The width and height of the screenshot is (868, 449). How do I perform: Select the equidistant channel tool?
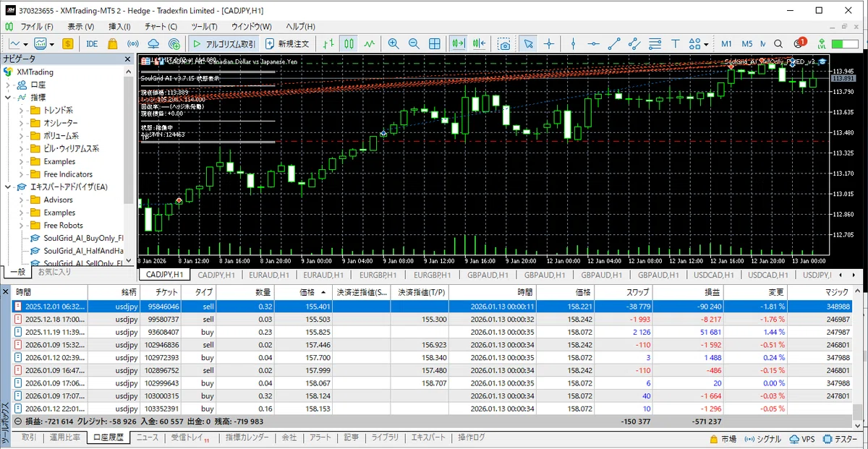(634, 43)
